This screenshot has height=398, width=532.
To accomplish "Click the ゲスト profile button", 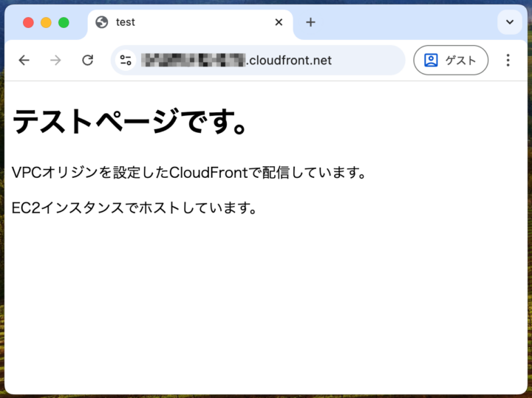I will point(451,61).
